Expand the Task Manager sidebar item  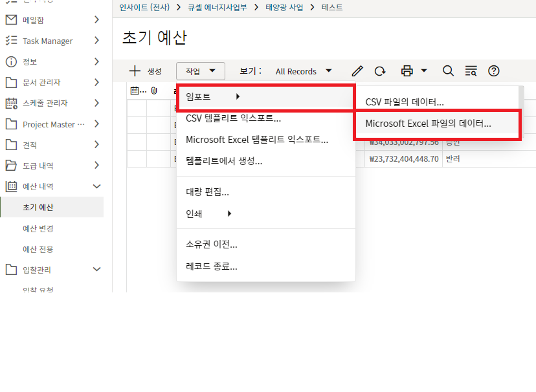pos(96,41)
